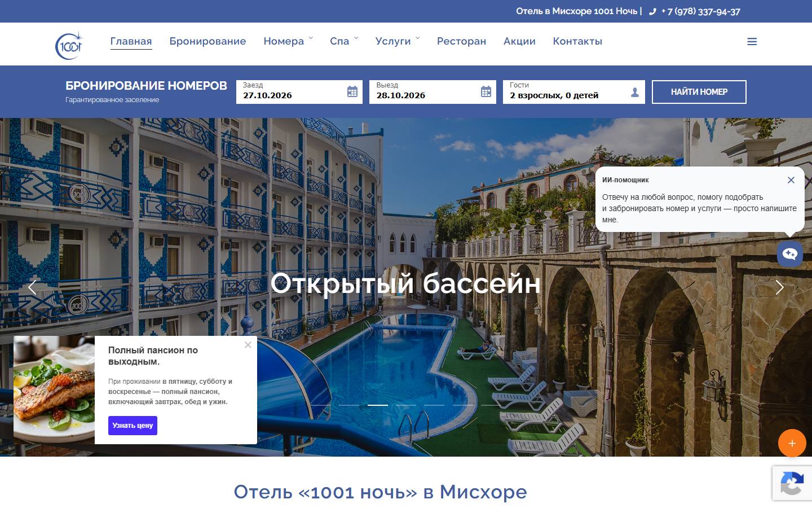Click the ИИ-помощник title text
This screenshot has height=508, width=812.
point(625,180)
